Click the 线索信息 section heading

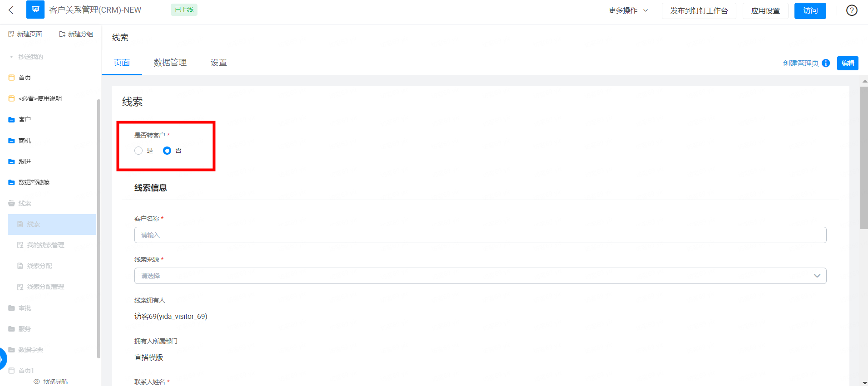(x=151, y=188)
